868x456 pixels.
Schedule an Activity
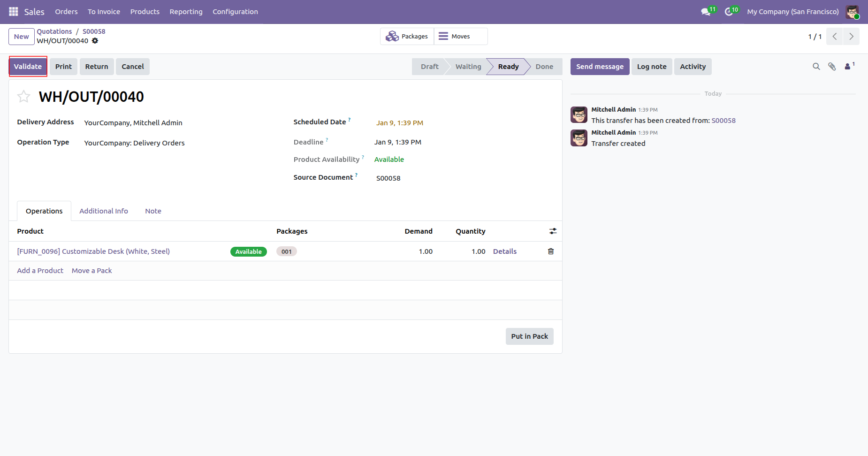click(x=693, y=67)
